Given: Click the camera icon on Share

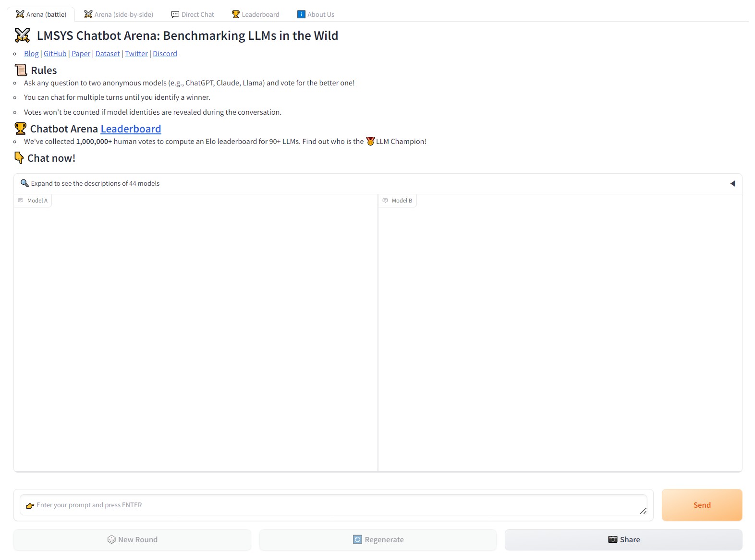Looking at the screenshot, I should point(613,540).
